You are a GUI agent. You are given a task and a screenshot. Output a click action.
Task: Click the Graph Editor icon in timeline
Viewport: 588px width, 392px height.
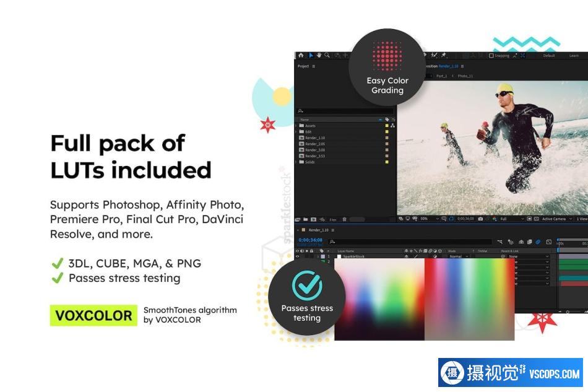coord(548,242)
